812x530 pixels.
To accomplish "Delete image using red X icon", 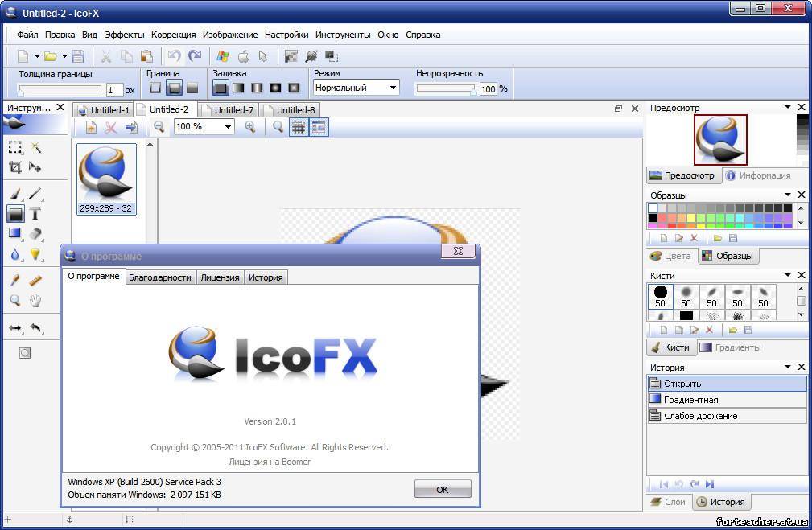I will [110, 127].
